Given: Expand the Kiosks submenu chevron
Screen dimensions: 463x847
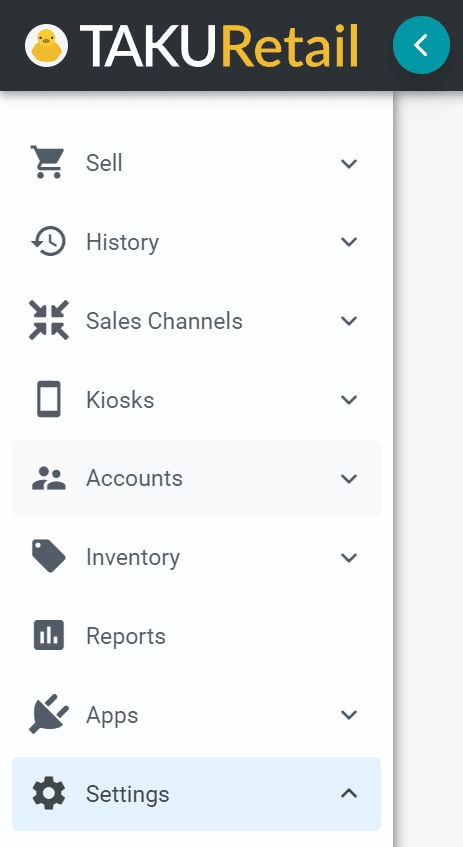Looking at the screenshot, I should [349, 400].
